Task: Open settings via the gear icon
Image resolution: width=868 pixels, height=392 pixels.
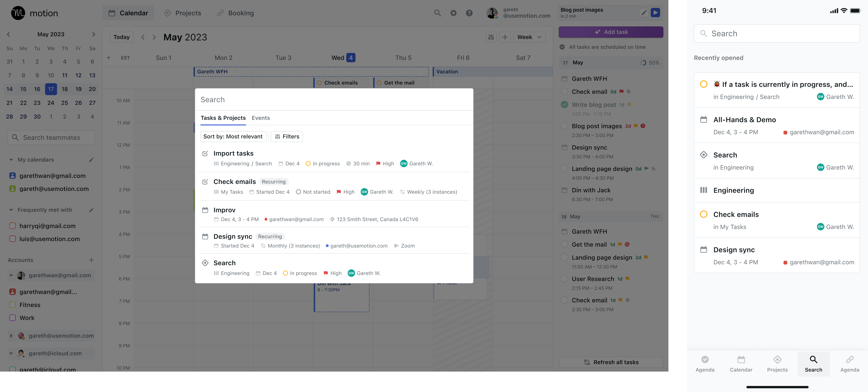Action: click(453, 13)
